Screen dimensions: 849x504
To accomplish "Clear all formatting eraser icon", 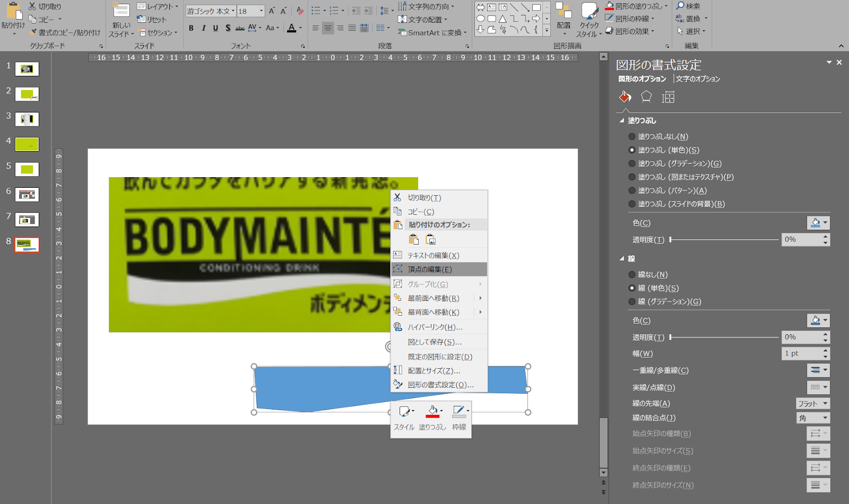I will [300, 11].
